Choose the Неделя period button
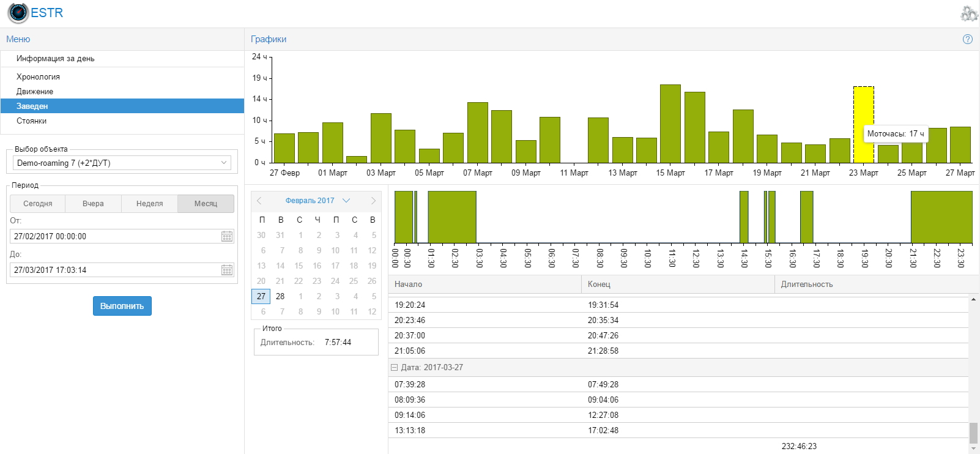 pos(150,204)
